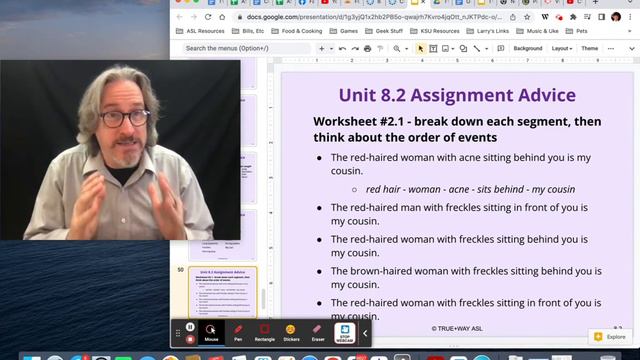The width and height of the screenshot is (640, 360).
Task: Click the share icon in address bar
Action: point(513,17)
